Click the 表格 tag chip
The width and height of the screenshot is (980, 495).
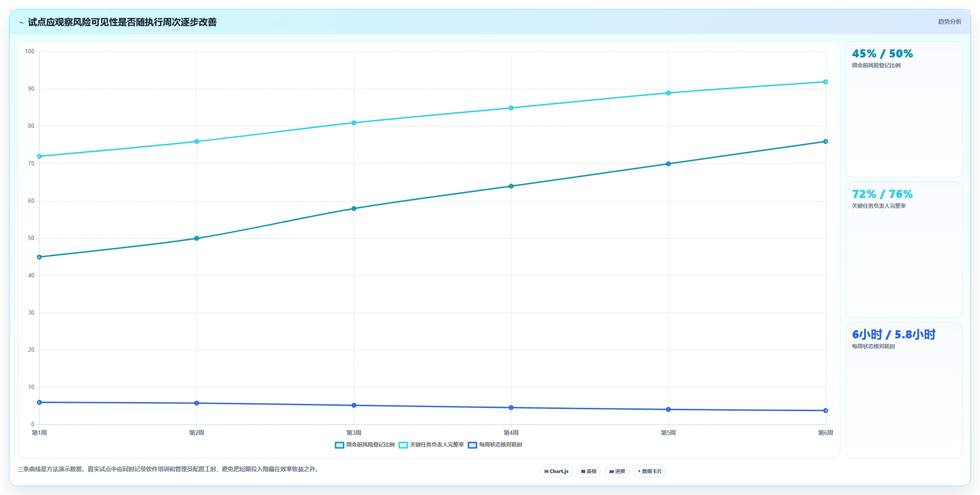pyautogui.click(x=588, y=471)
